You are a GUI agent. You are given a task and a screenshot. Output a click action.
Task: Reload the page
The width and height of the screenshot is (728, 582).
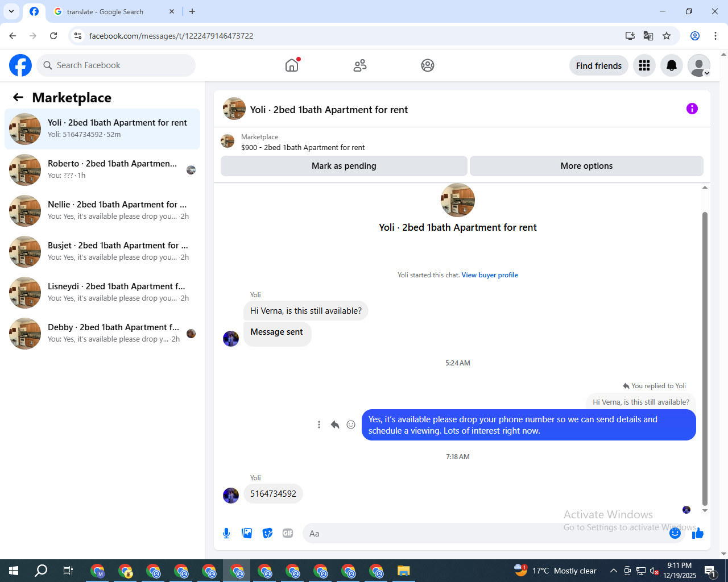(x=53, y=36)
